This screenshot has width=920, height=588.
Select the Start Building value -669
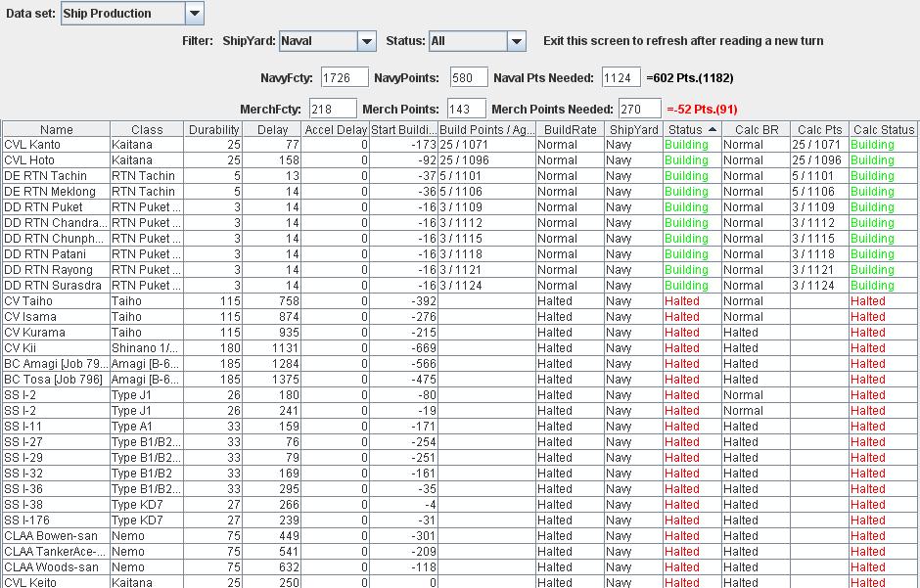pyautogui.click(x=403, y=348)
